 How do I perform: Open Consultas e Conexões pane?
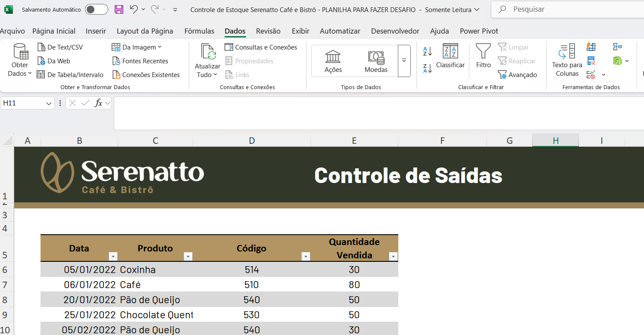(261, 47)
